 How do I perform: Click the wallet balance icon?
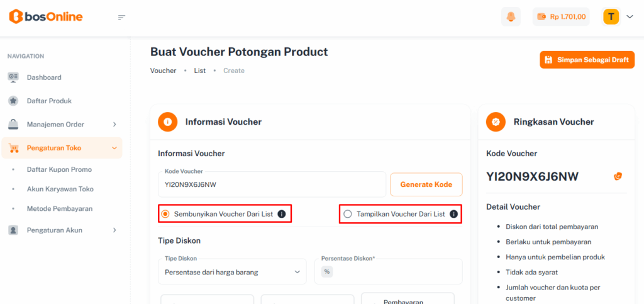tap(541, 17)
